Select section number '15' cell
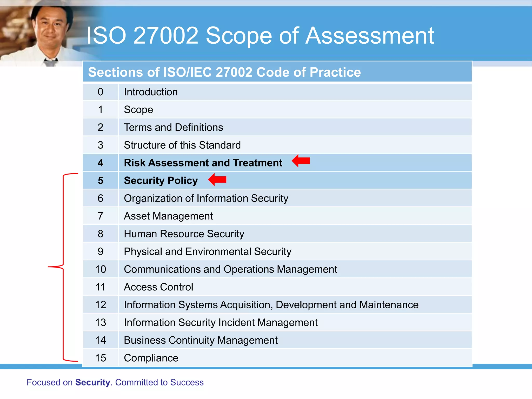The height and width of the screenshot is (399, 532). [101, 358]
